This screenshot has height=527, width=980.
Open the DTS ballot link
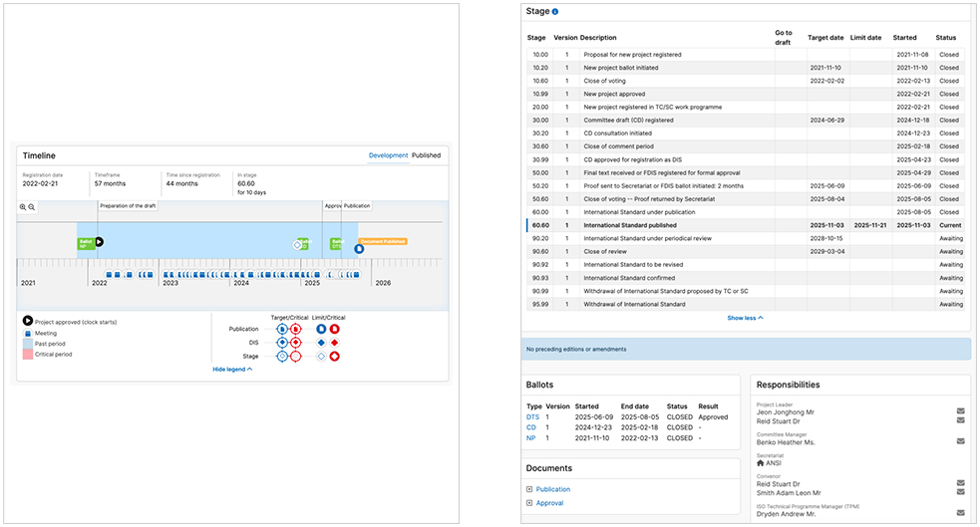[533, 417]
